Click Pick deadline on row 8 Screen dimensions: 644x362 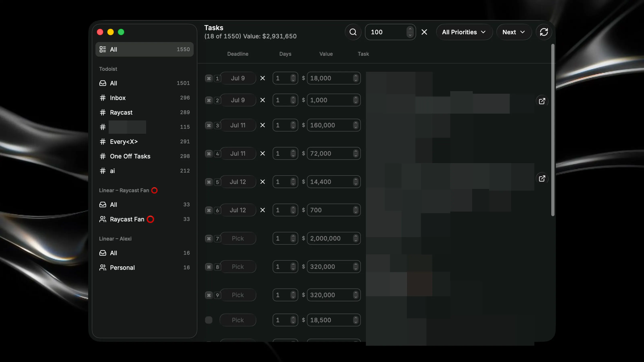(238, 266)
